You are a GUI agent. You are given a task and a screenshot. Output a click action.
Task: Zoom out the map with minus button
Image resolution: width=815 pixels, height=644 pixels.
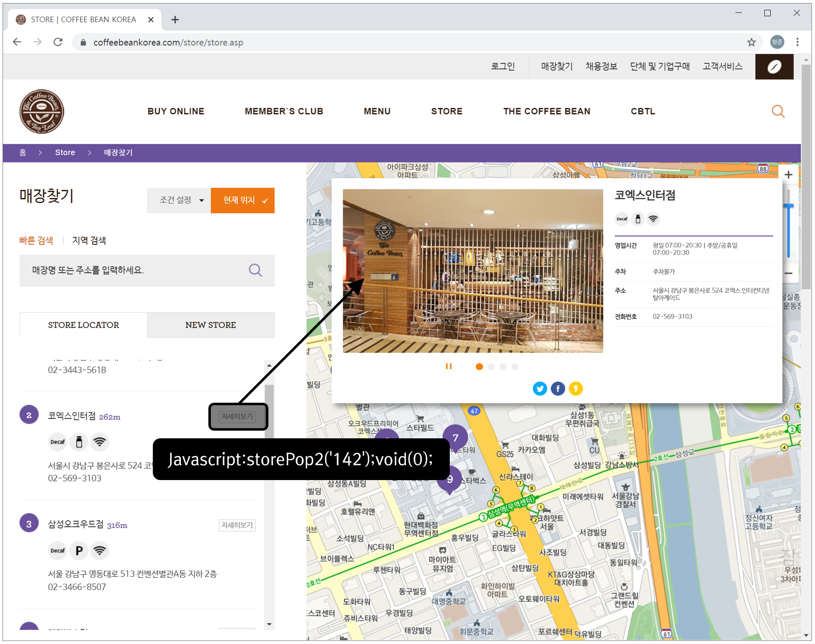(789, 273)
